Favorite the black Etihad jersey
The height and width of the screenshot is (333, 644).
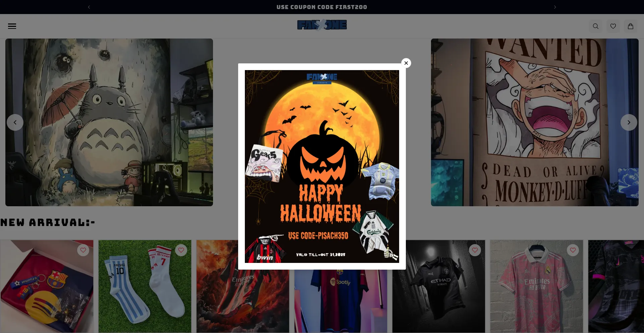pyautogui.click(x=475, y=250)
